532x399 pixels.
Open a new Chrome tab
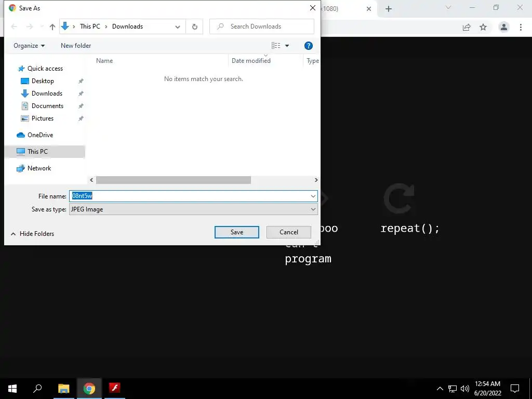(389, 9)
